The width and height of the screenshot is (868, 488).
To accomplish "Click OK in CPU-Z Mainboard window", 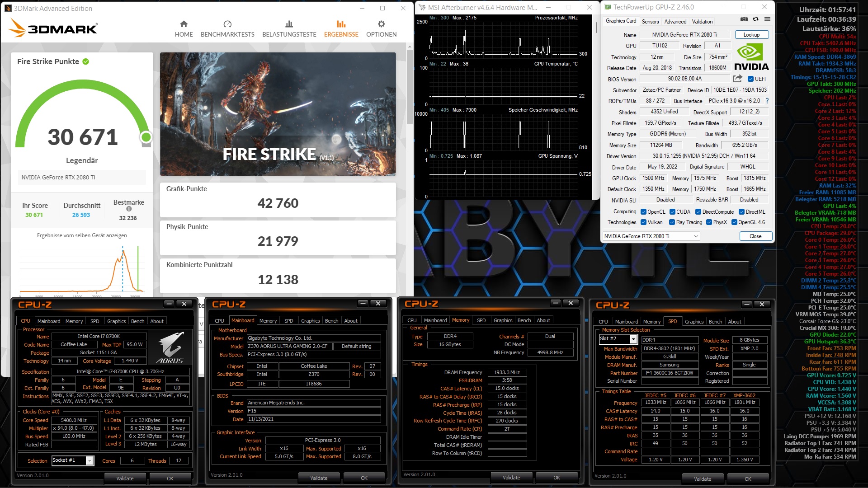I will [x=364, y=478].
